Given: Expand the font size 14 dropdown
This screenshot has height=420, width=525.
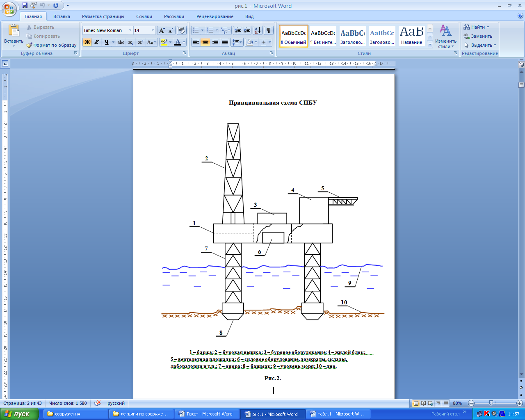Looking at the screenshot, I should coord(153,30).
